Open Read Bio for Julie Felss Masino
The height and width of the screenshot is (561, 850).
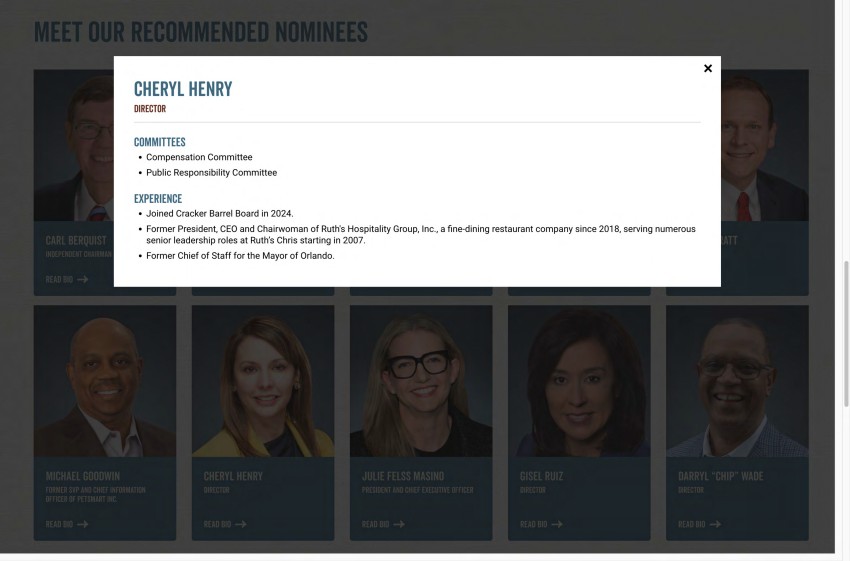click(383, 524)
